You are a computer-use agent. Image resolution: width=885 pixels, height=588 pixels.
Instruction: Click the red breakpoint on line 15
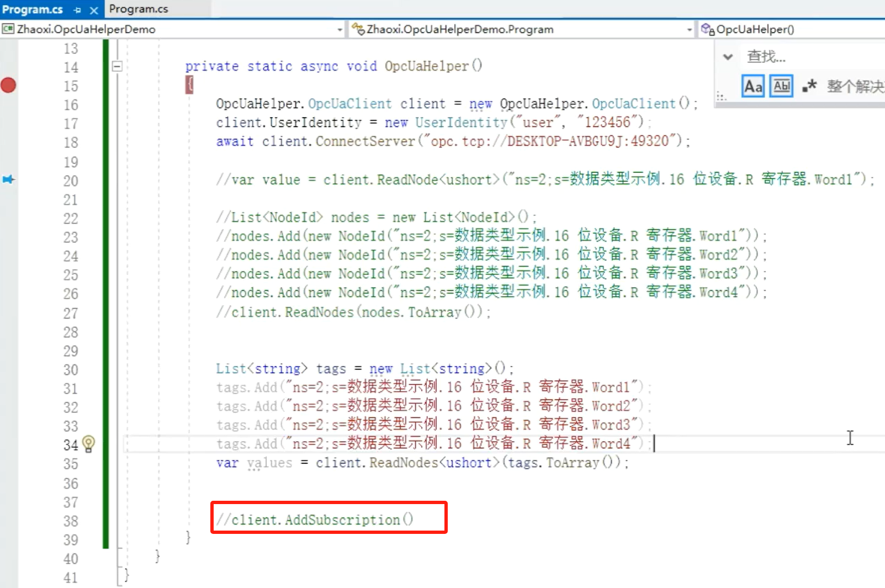point(8,86)
